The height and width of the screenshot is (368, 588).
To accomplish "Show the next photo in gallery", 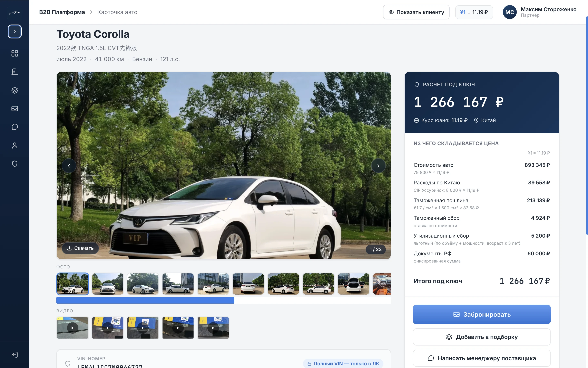I will tap(378, 166).
